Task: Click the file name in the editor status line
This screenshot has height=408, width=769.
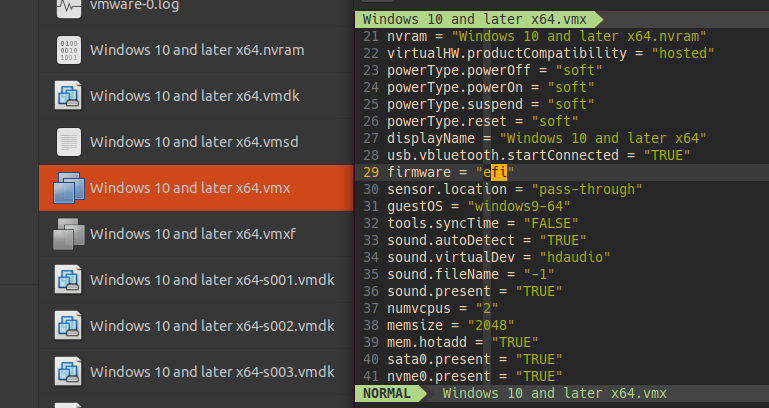Action: point(554,393)
